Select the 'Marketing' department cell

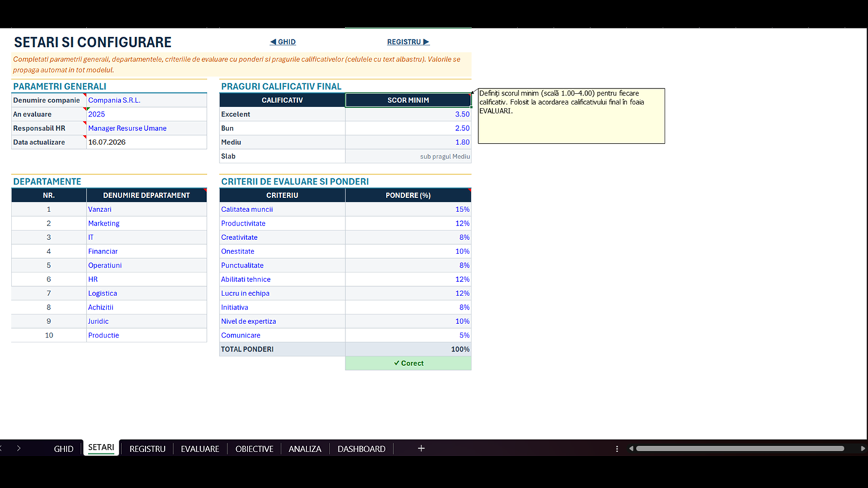[146, 224]
